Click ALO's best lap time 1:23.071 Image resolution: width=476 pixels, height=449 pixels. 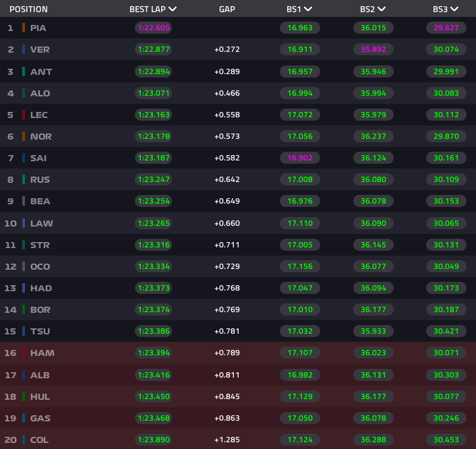[x=153, y=93]
